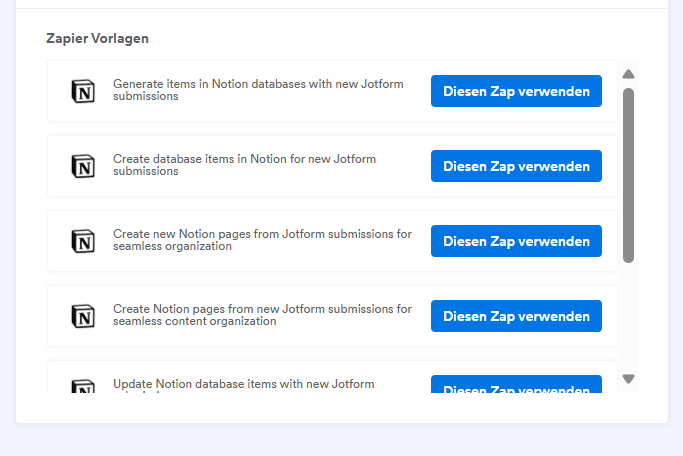Use the "Generate items in Notion databases" Zap
Viewport: 683px width, 456px height.
click(516, 91)
